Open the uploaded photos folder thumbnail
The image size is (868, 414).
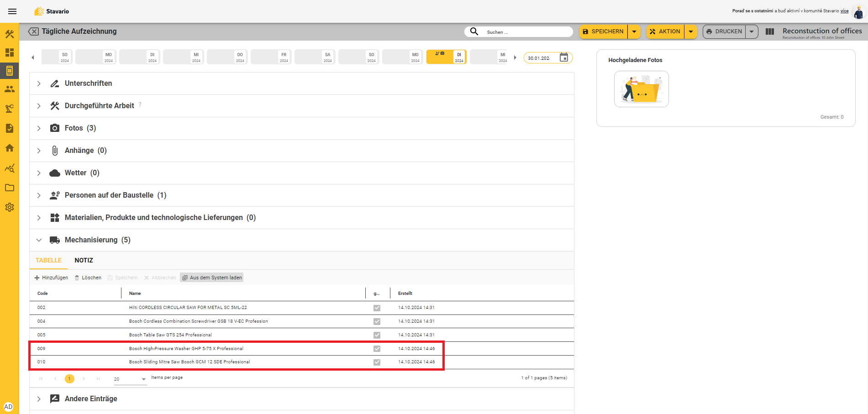click(x=641, y=89)
